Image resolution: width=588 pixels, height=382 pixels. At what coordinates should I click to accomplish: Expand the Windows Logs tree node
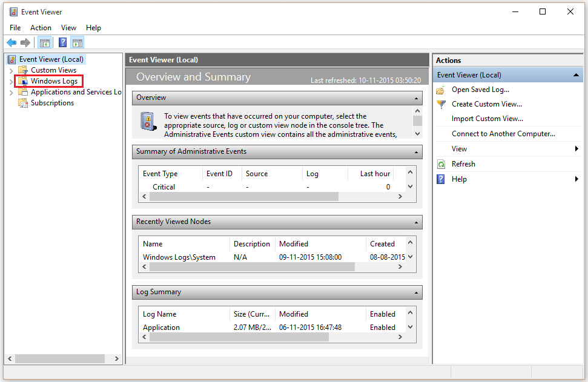click(x=12, y=81)
